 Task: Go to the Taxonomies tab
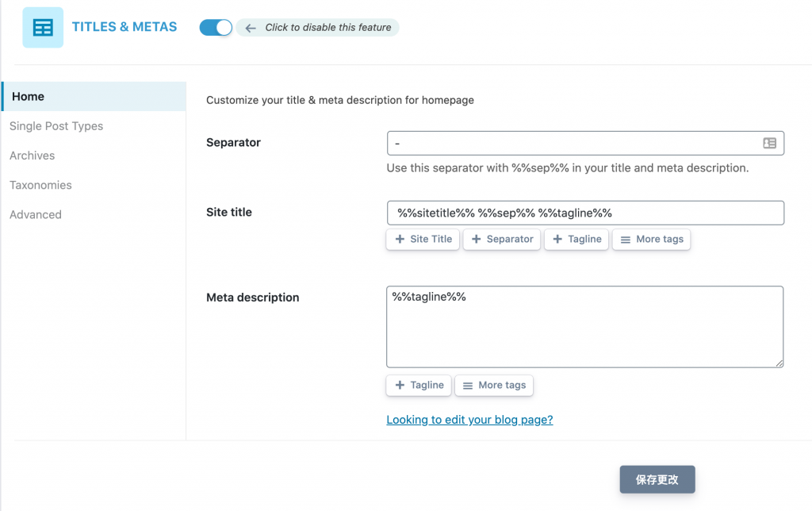[x=40, y=185]
